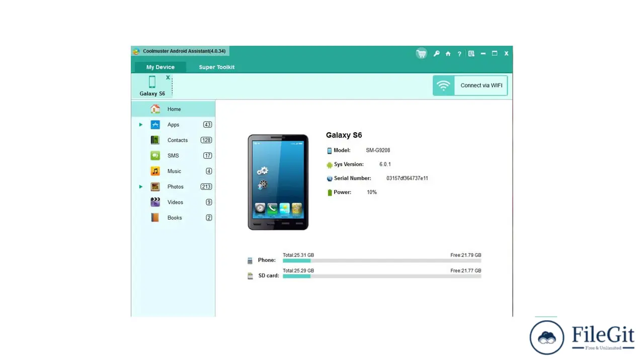Click the Books count badge 2

tap(209, 218)
